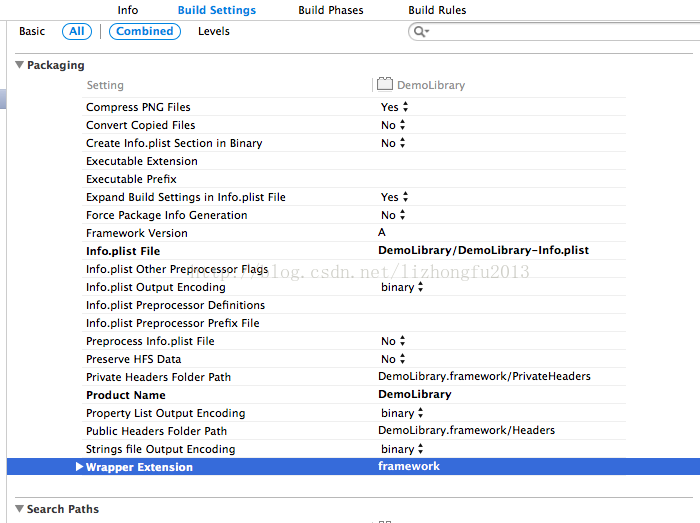Choose the Combined view mode
This screenshot has height=523, width=700.
click(145, 31)
